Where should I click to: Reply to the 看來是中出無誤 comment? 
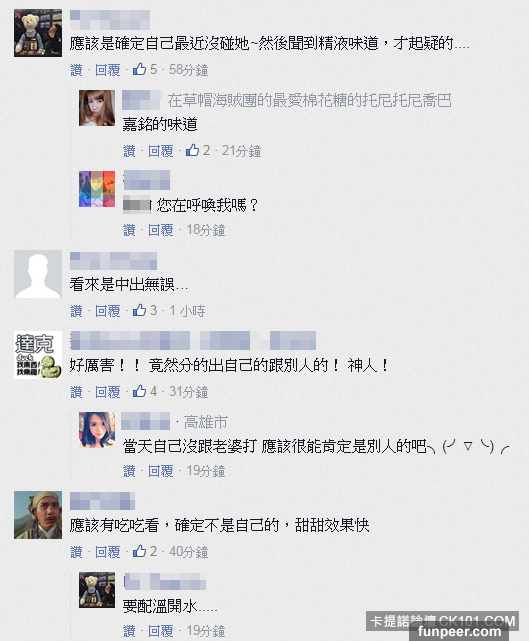(x=108, y=311)
